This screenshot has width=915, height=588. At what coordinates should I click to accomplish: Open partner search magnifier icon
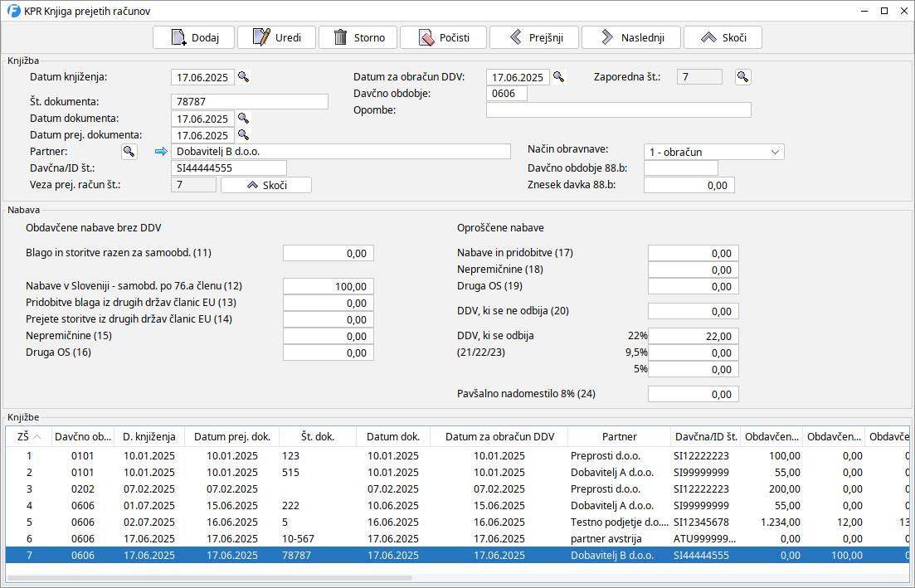click(x=129, y=151)
